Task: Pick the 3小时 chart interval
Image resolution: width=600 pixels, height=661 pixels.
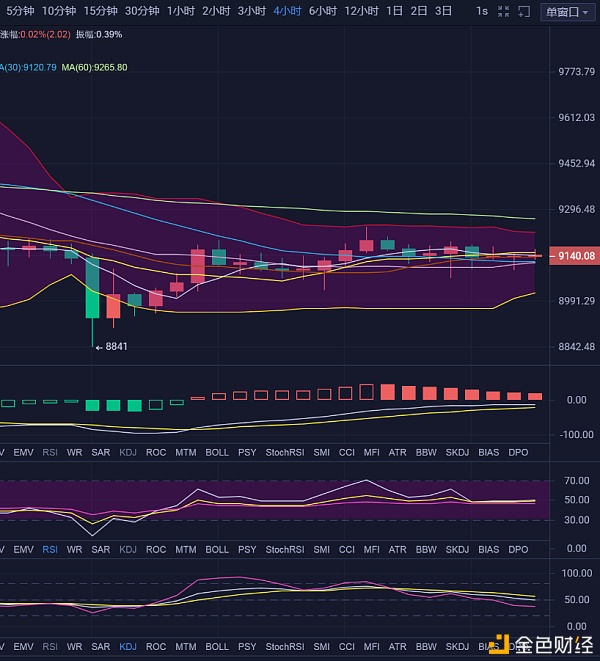Action: [252, 11]
